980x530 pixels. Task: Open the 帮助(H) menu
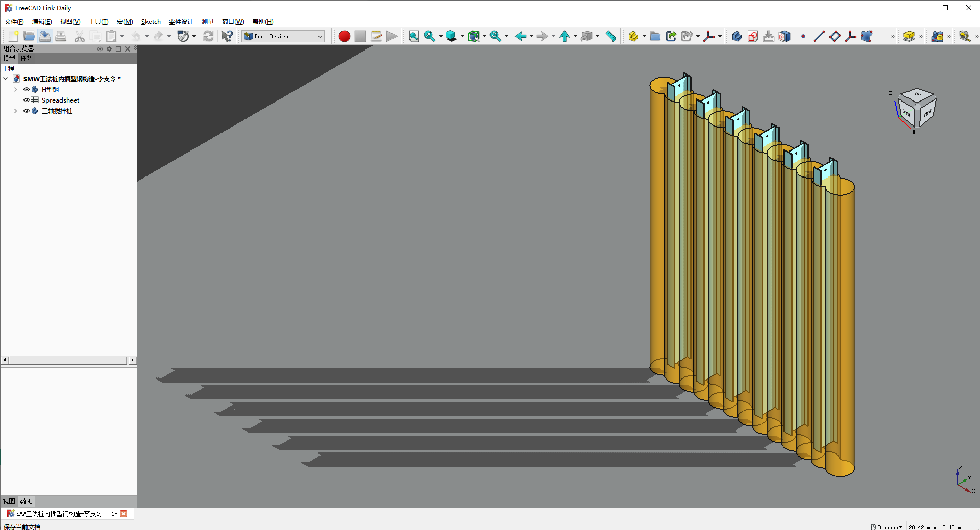click(263, 22)
